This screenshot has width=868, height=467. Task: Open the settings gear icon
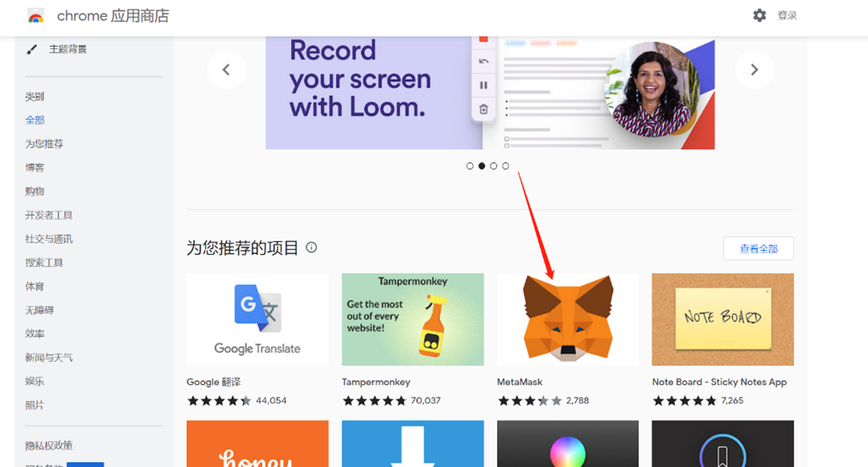(x=759, y=15)
